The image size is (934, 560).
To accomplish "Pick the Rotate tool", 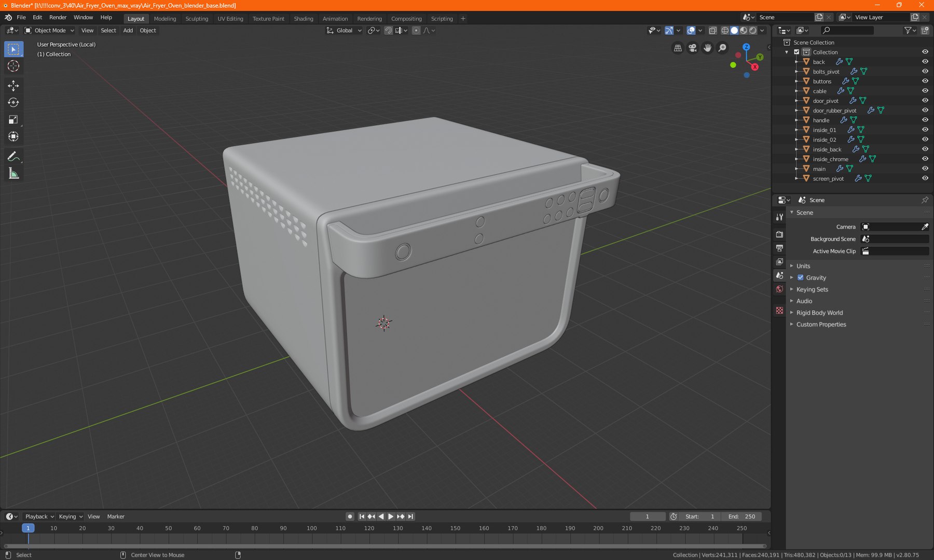I will click(13, 103).
